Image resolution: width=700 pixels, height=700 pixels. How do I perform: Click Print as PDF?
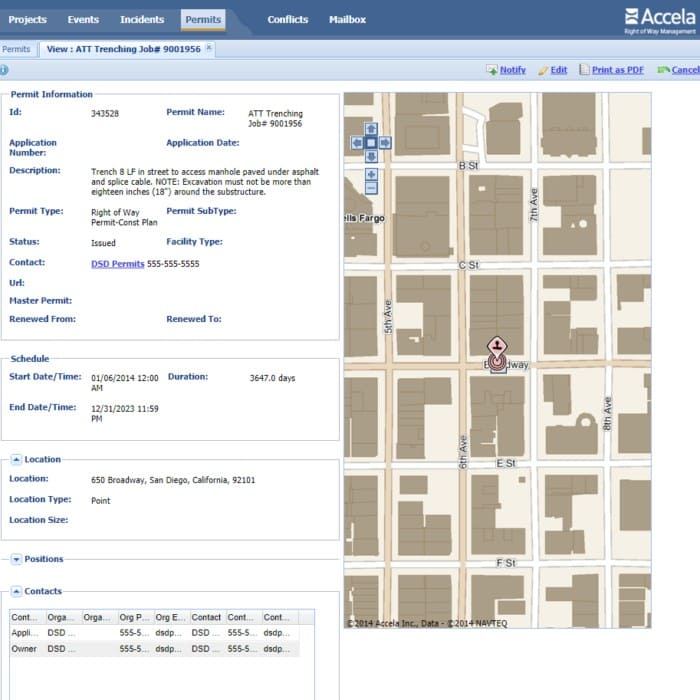617,70
